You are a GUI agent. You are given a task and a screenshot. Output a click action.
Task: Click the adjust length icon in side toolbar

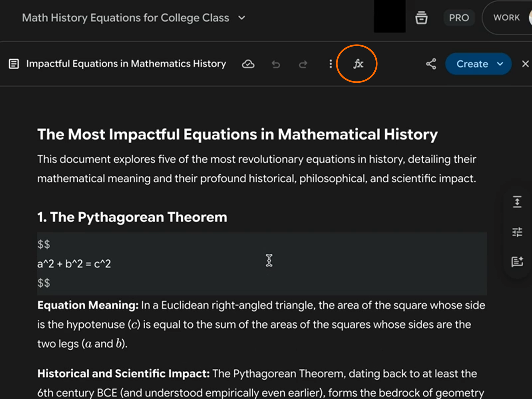point(517,202)
